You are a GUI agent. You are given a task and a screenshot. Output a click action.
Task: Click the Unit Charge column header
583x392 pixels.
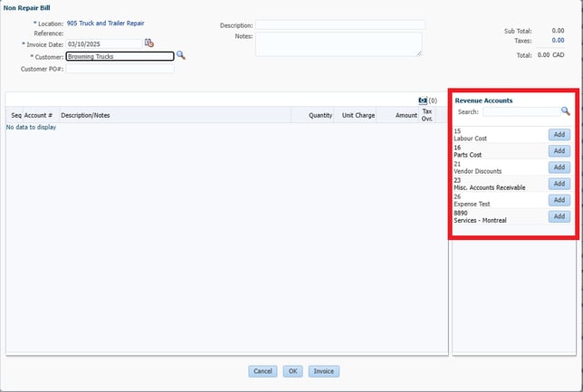[358, 116]
